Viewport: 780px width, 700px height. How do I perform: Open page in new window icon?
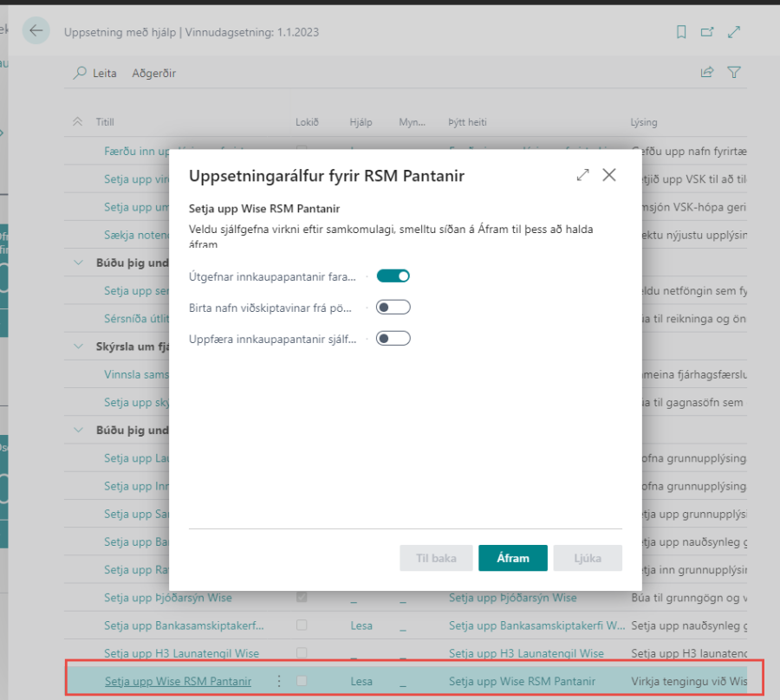[707, 32]
